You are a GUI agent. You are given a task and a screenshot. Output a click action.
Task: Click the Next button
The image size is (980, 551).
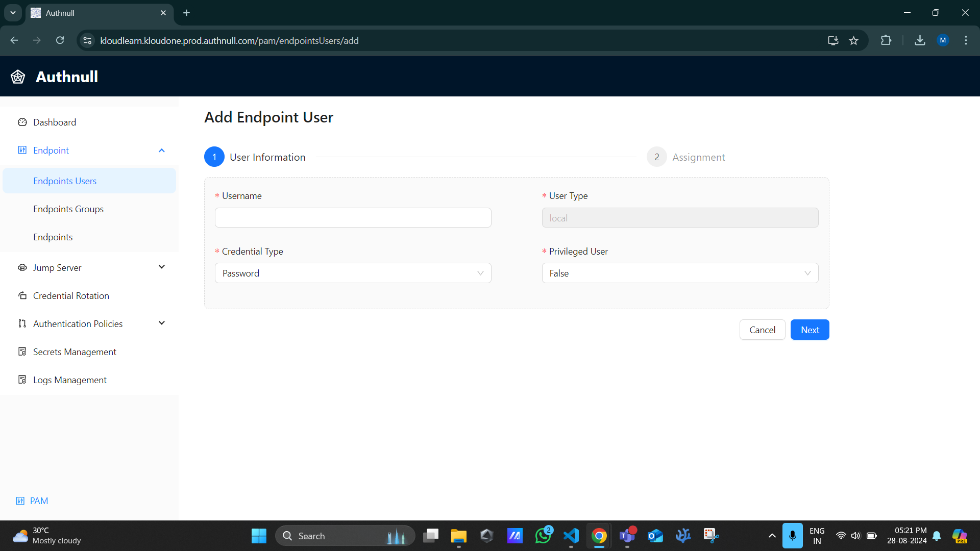coord(810,330)
